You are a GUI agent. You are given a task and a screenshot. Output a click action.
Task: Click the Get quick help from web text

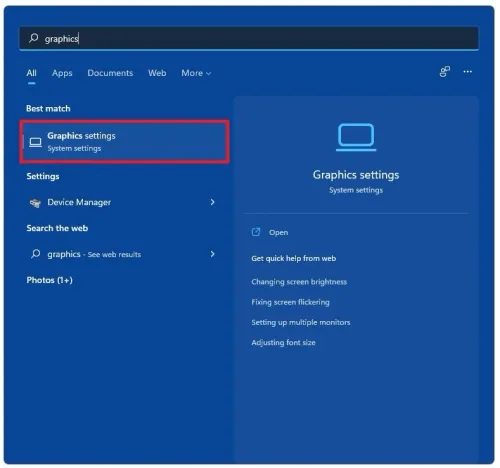pos(294,258)
